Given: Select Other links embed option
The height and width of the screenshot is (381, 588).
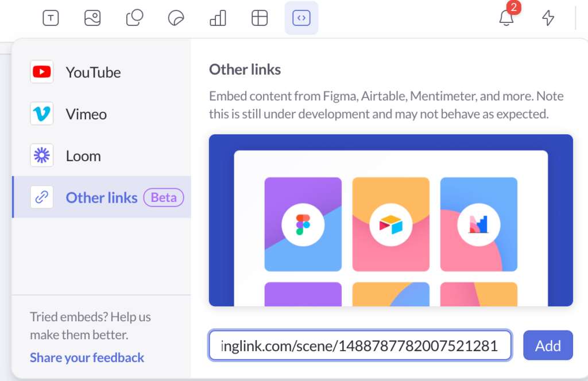Looking at the screenshot, I should tap(102, 197).
